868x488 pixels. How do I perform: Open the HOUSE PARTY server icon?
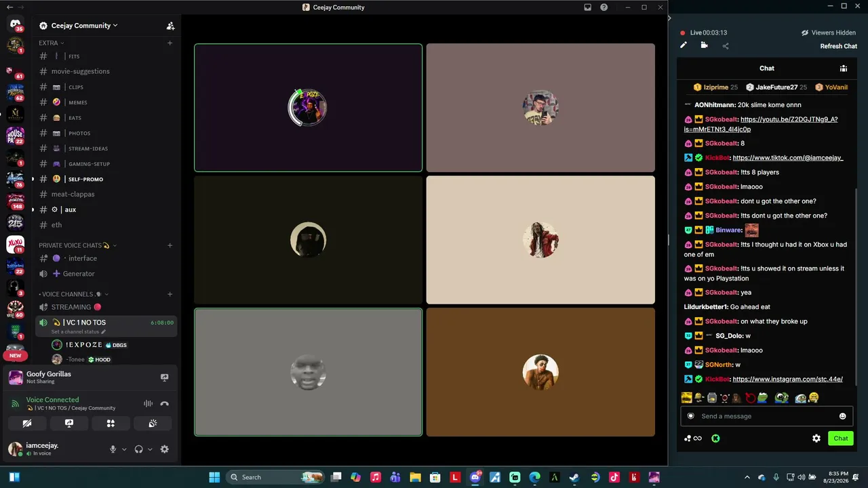pos(15,135)
